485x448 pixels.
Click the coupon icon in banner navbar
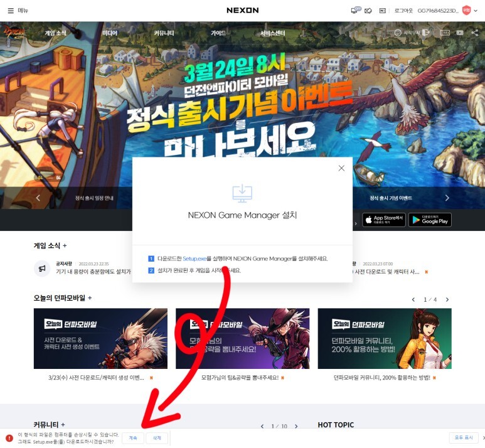coord(445,33)
